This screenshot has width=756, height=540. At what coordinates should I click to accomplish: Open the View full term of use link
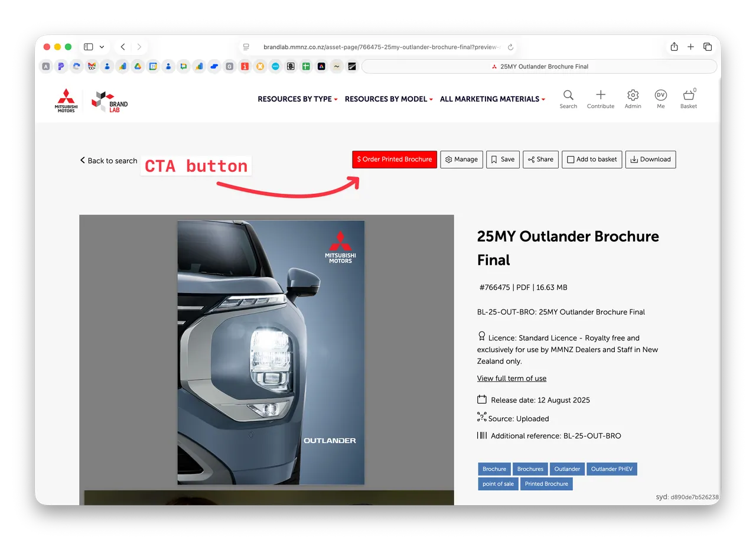[511, 378]
